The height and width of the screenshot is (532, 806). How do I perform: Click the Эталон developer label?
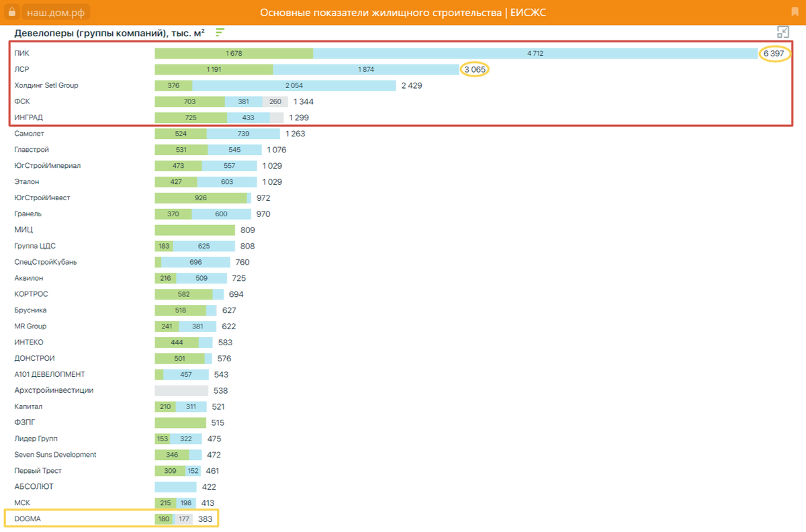[x=27, y=182]
